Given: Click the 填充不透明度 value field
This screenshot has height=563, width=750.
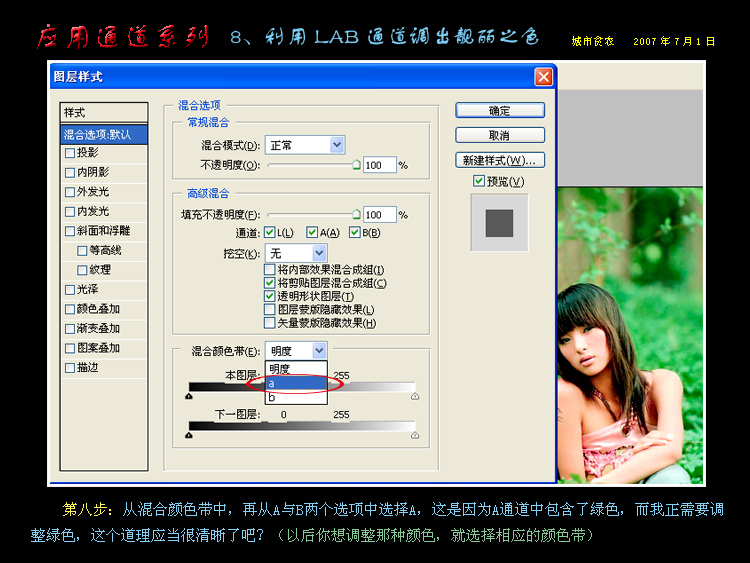Looking at the screenshot, I should click(x=379, y=215).
